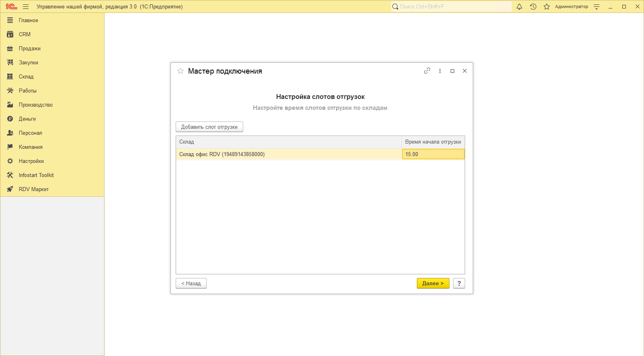Click the Продажи basket icon

[x=10, y=48]
